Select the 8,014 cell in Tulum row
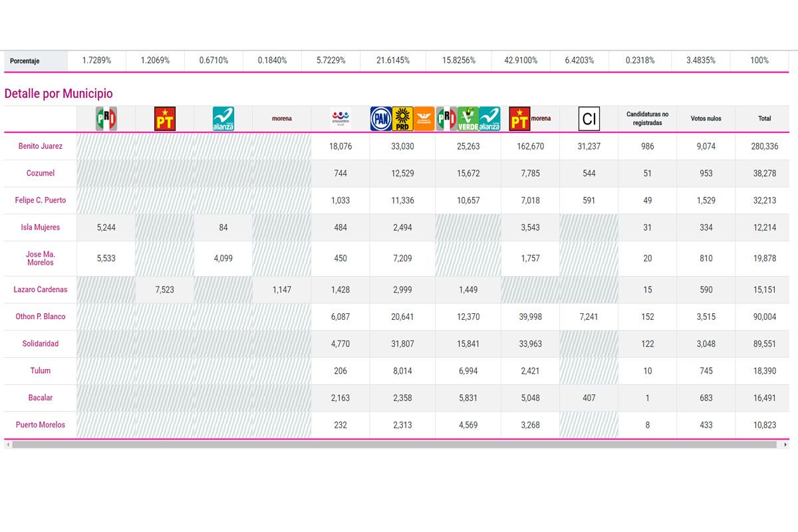Image resolution: width=798 pixels, height=532 pixels. (402, 371)
